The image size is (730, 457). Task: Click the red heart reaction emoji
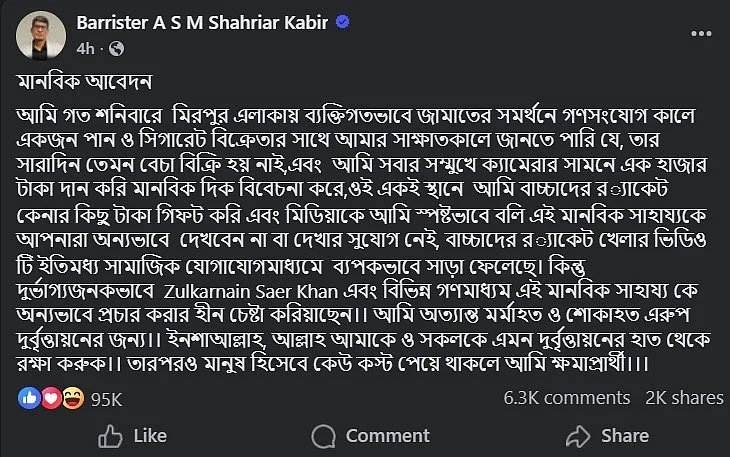pos(49,398)
